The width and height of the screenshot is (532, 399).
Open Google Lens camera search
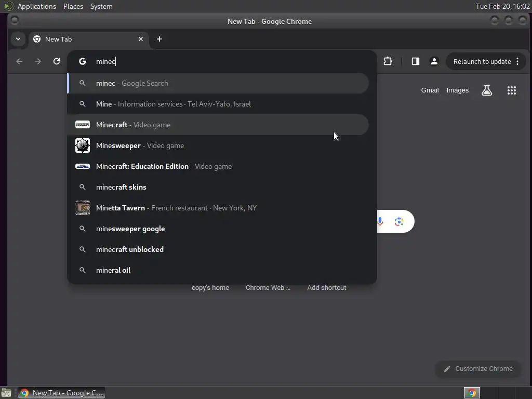point(399,221)
